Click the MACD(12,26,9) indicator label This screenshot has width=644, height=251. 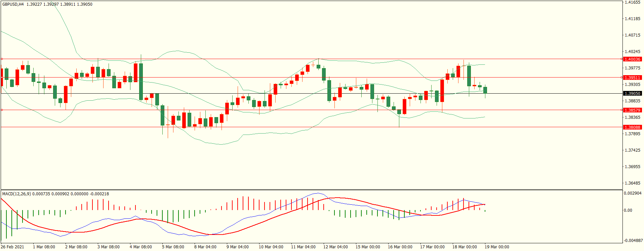pos(16,194)
